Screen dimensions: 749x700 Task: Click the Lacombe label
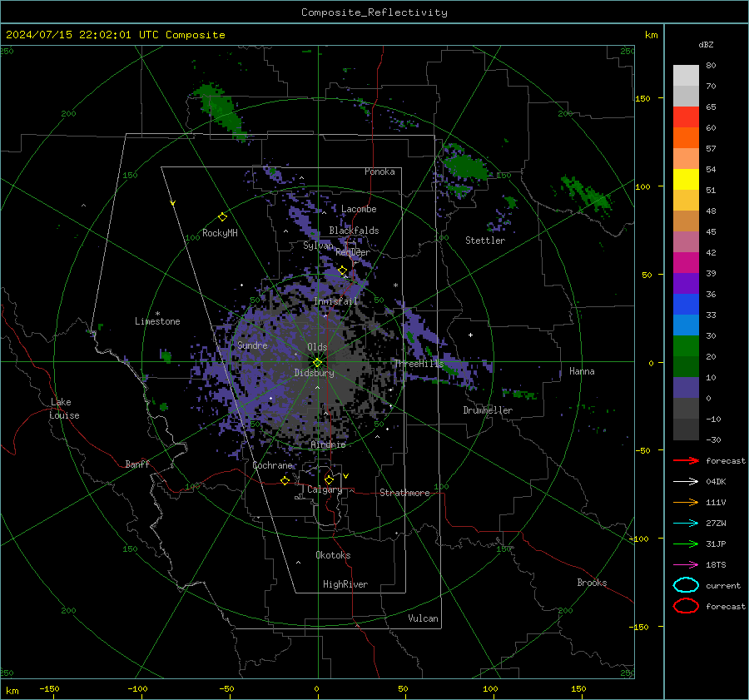(x=359, y=209)
